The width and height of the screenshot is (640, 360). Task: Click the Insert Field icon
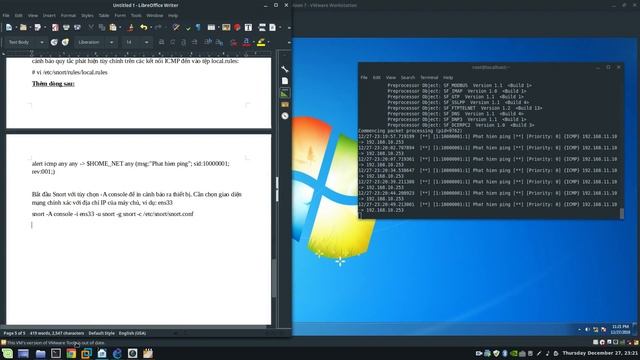273,27
